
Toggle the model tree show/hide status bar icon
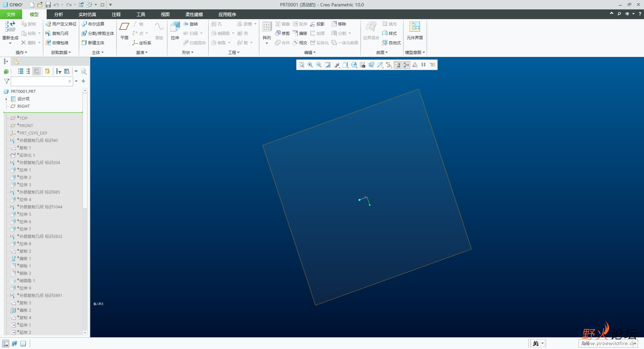[6, 344]
